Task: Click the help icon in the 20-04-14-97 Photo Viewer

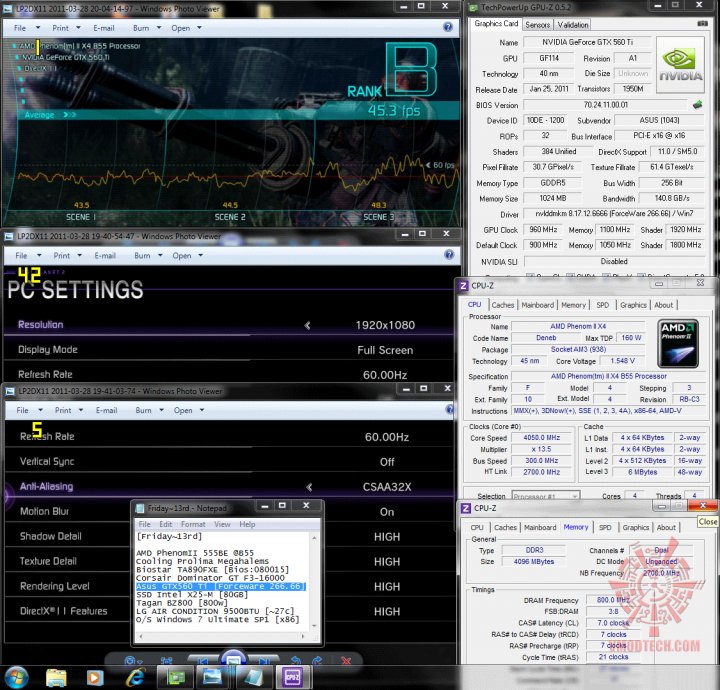Action: [448, 27]
